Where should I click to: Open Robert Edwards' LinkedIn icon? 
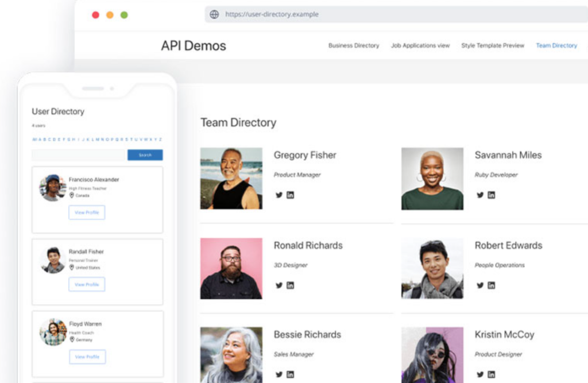pos(491,285)
